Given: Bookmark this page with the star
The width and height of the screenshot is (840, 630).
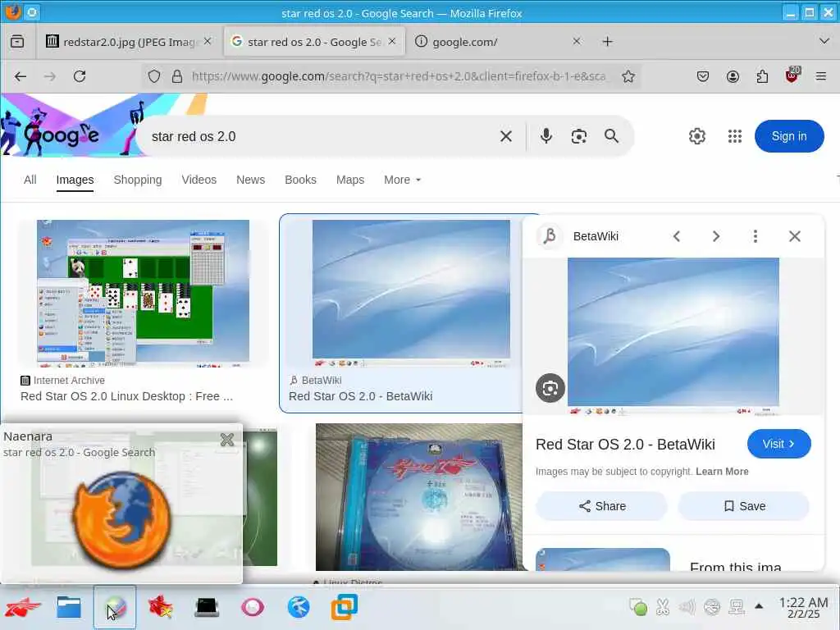Looking at the screenshot, I should (628, 76).
